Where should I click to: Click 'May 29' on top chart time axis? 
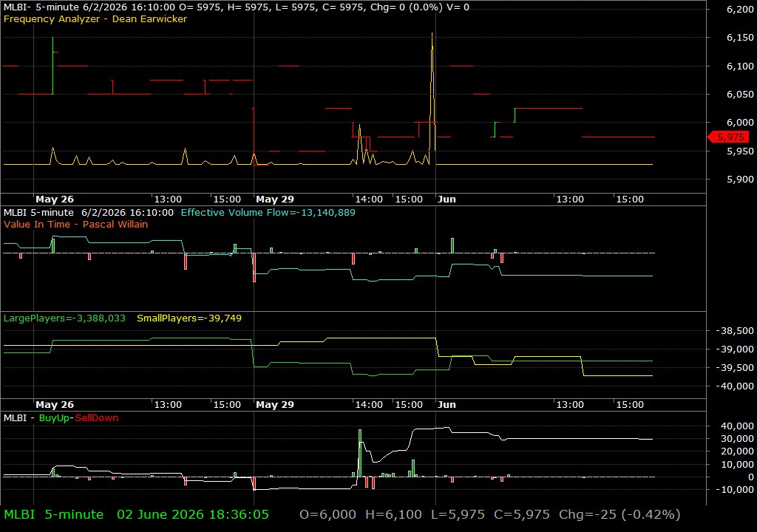(275, 199)
